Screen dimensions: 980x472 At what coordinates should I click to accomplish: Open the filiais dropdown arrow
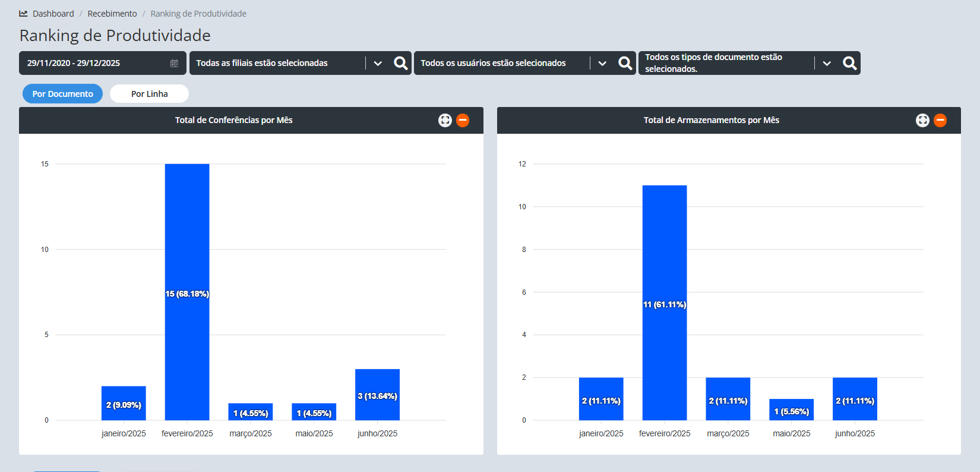pyautogui.click(x=378, y=63)
